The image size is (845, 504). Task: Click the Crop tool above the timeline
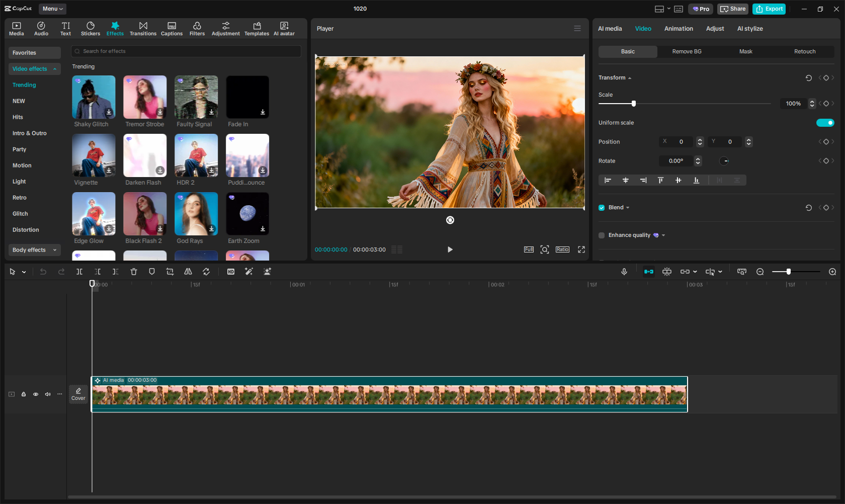[170, 272]
